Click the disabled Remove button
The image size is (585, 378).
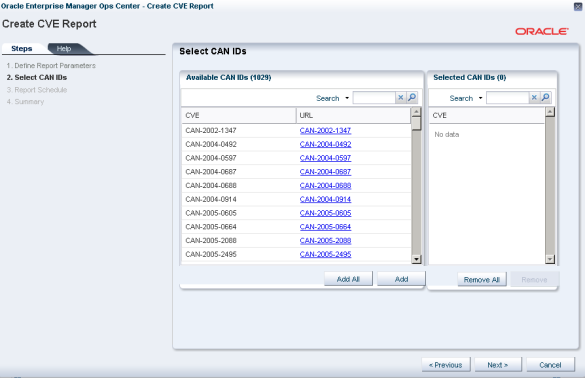tap(534, 279)
